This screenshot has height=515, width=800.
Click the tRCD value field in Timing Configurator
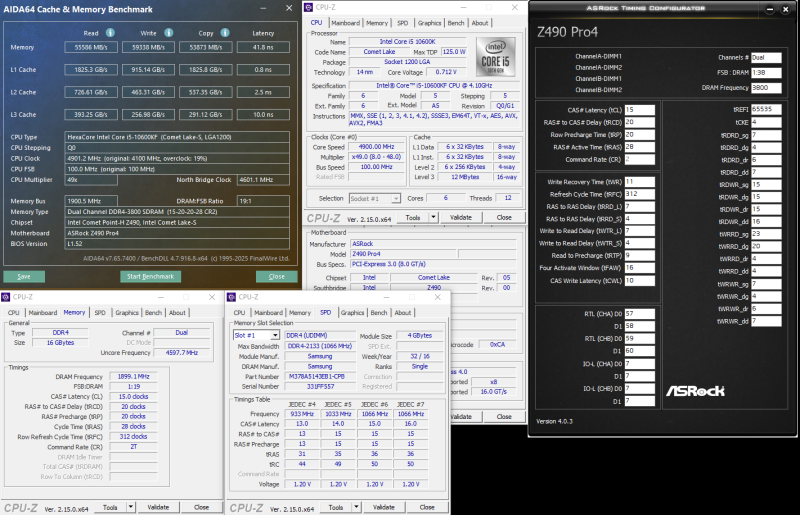coord(639,122)
